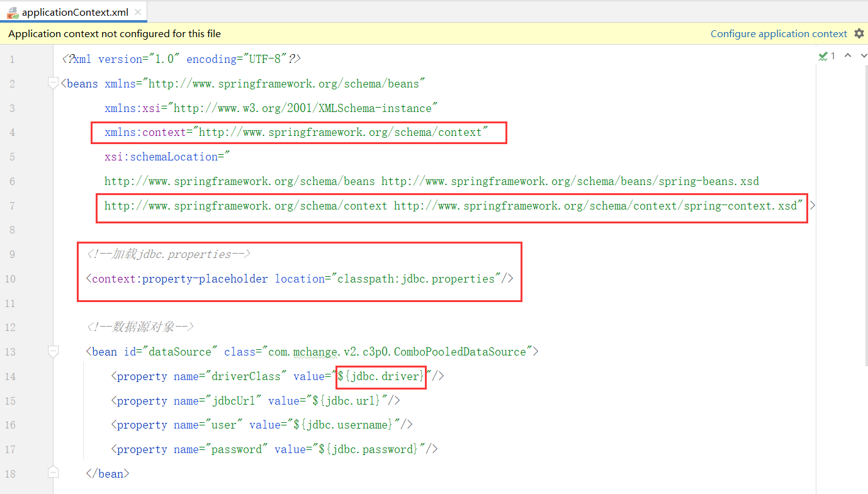This screenshot has height=494, width=868.
Task: Click the name="driverClass" attribute
Action: click(x=230, y=376)
